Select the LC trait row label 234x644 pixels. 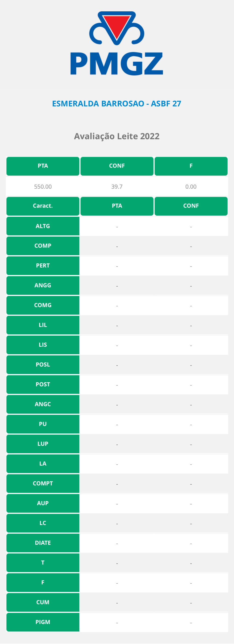point(43,523)
